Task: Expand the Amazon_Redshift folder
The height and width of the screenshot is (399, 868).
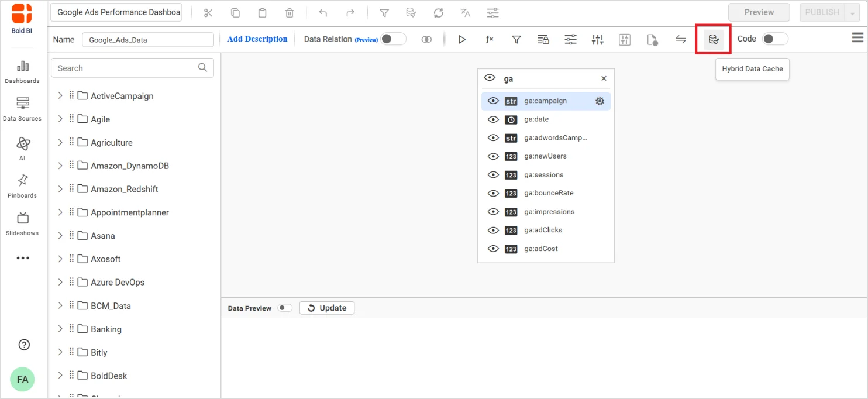Action: coord(60,189)
